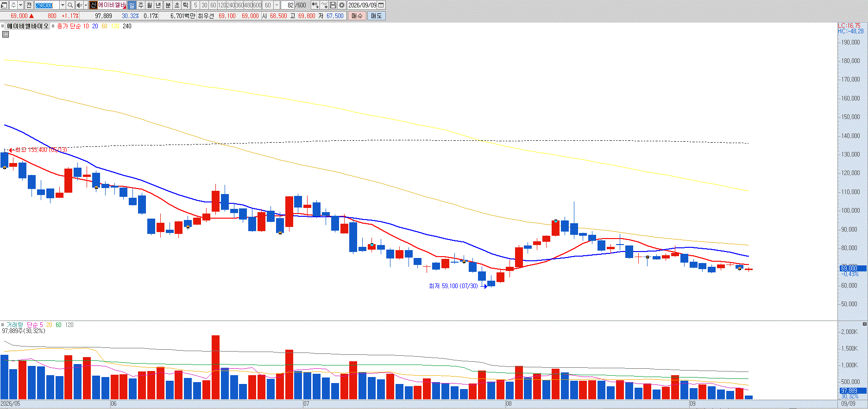Open the stock code dropdown arrow
This screenshot has height=409, width=868.
pos(63,5)
